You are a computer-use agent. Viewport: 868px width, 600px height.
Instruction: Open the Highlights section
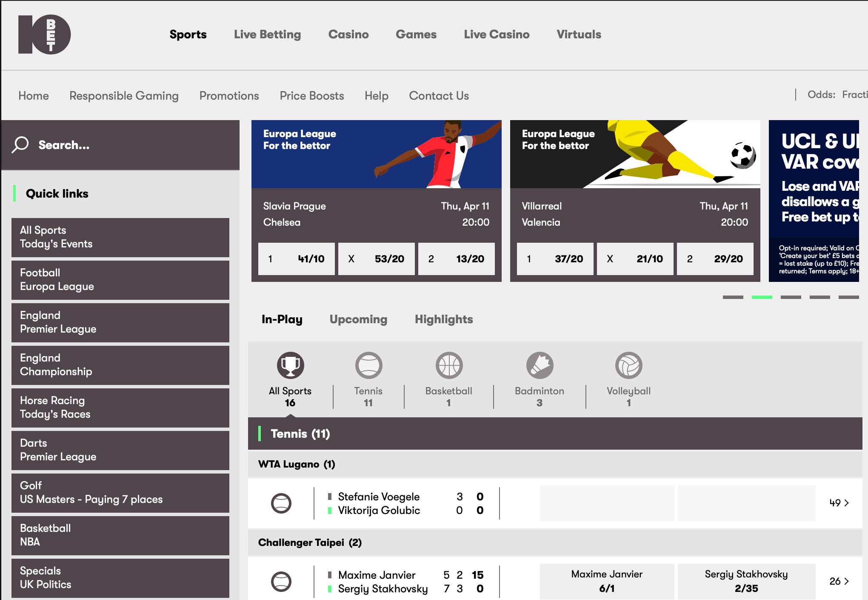444,319
